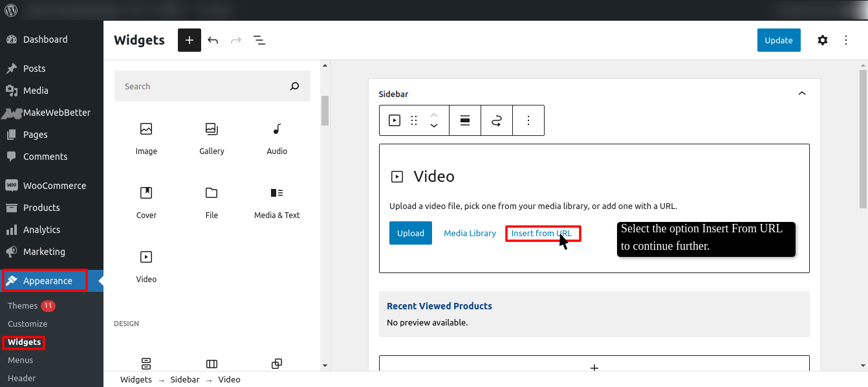Switch to the Widgets sidebar menu item
This screenshot has width=868, height=387.
point(23,342)
